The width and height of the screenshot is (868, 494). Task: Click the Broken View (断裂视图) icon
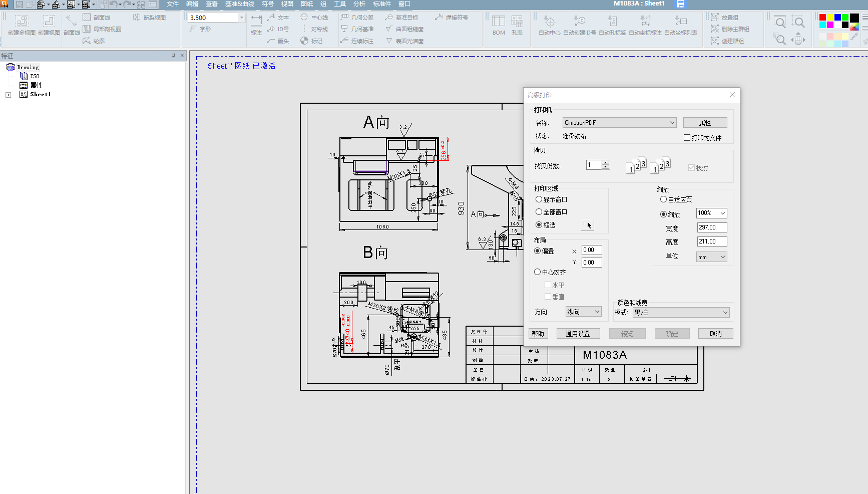tap(149, 18)
